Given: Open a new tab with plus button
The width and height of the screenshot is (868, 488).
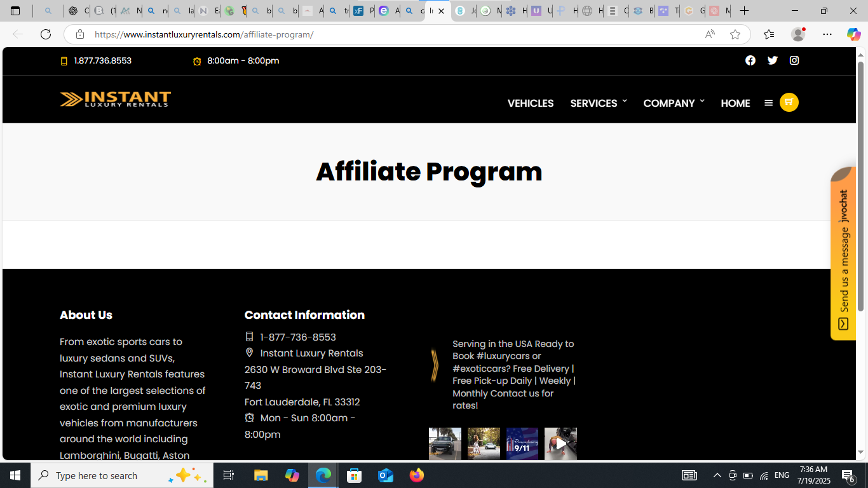Looking at the screenshot, I should click(744, 11).
